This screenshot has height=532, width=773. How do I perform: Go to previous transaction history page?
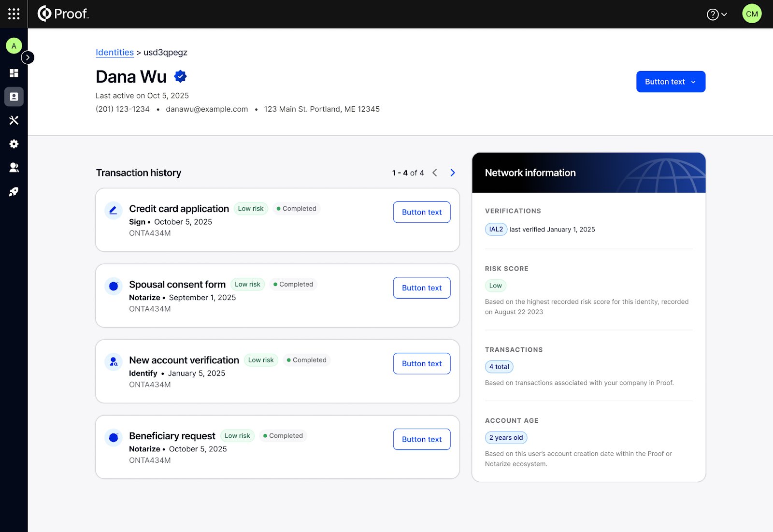pyautogui.click(x=435, y=173)
